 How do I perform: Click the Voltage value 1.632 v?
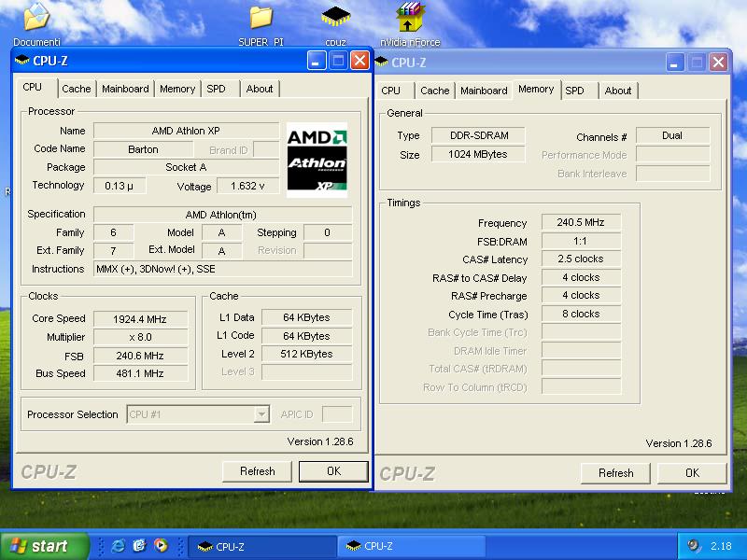pyautogui.click(x=247, y=186)
